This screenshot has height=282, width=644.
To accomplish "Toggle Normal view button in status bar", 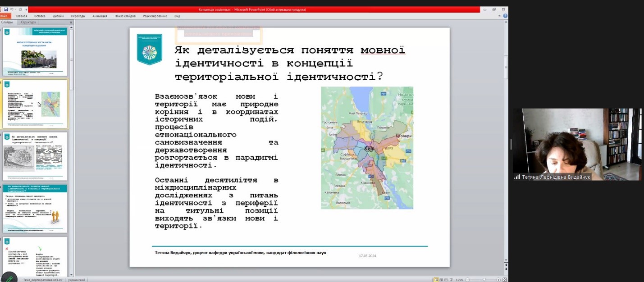I will [436, 280].
